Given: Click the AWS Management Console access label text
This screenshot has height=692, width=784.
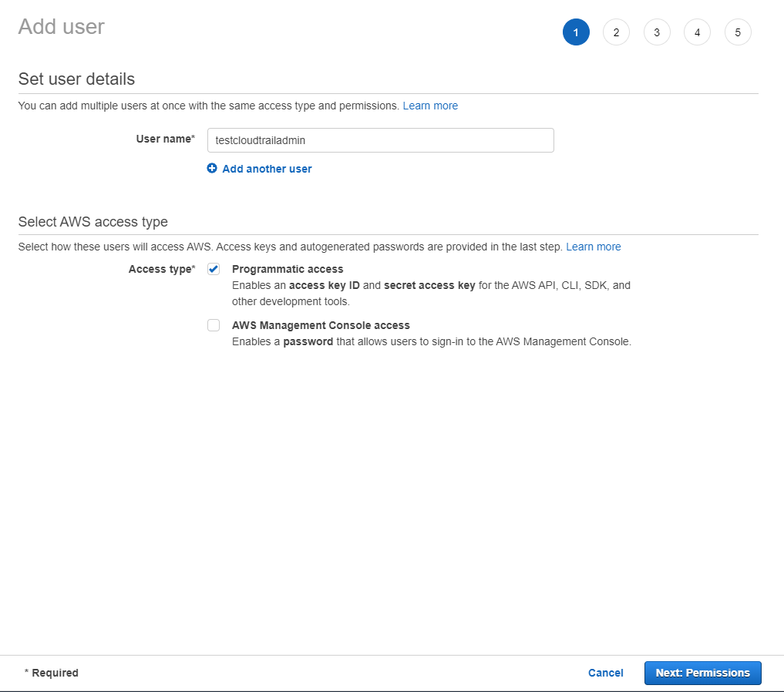Looking at the screenshot, I should [321, 325].
